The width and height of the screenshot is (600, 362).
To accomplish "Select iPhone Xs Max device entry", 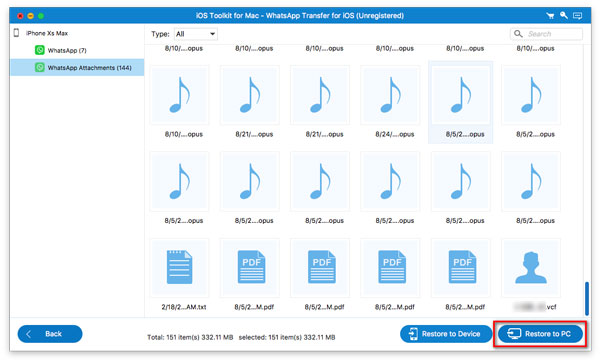I will point(47,33).
